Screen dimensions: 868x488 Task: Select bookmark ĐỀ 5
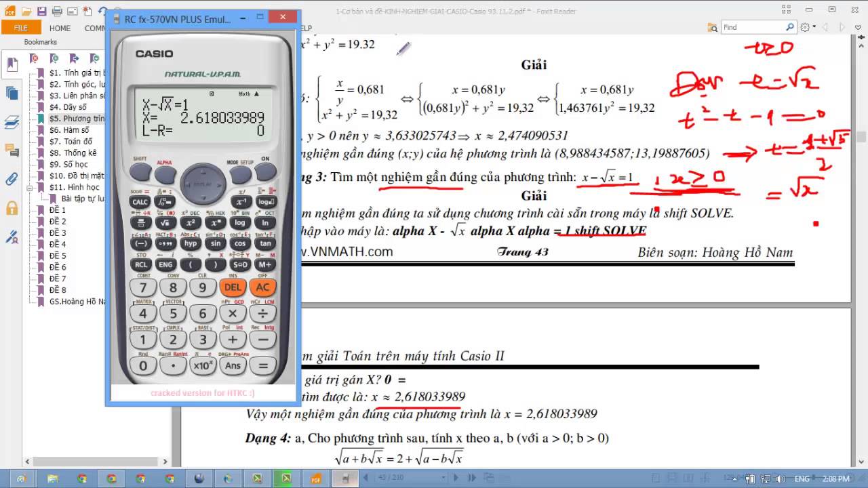(58, 256)
